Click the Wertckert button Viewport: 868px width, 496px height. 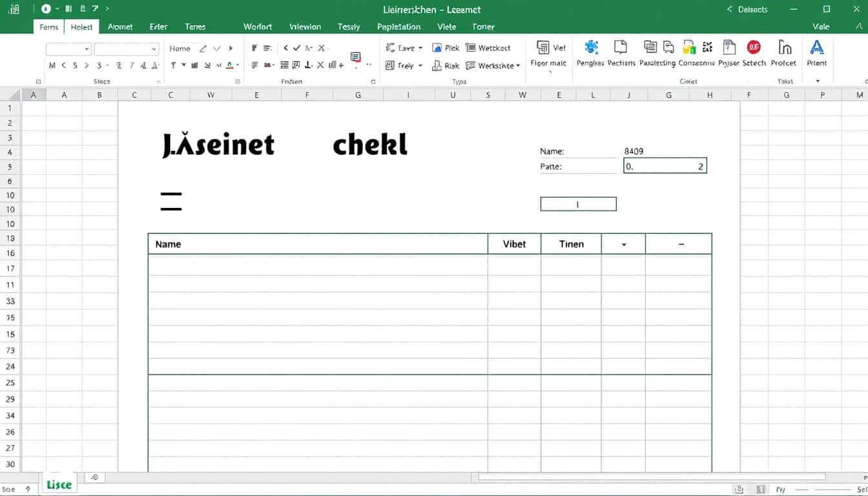pyautogui.click(x=488, y=48)
